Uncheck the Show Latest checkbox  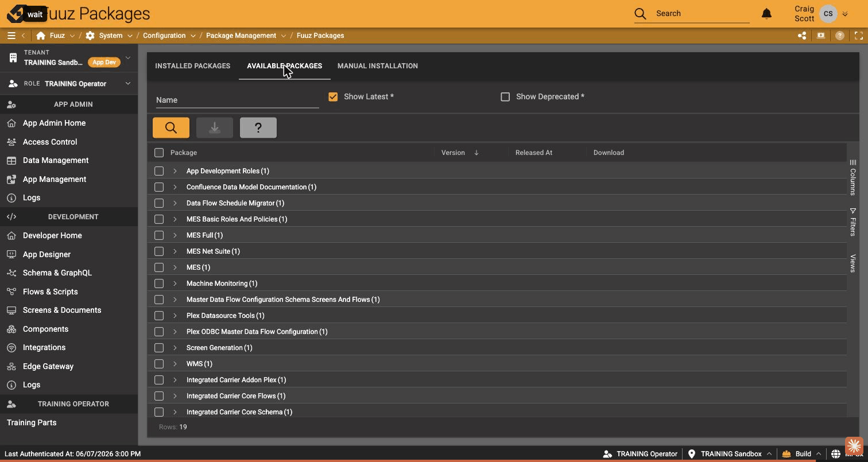pyautogui.click(x=333, y=96)
